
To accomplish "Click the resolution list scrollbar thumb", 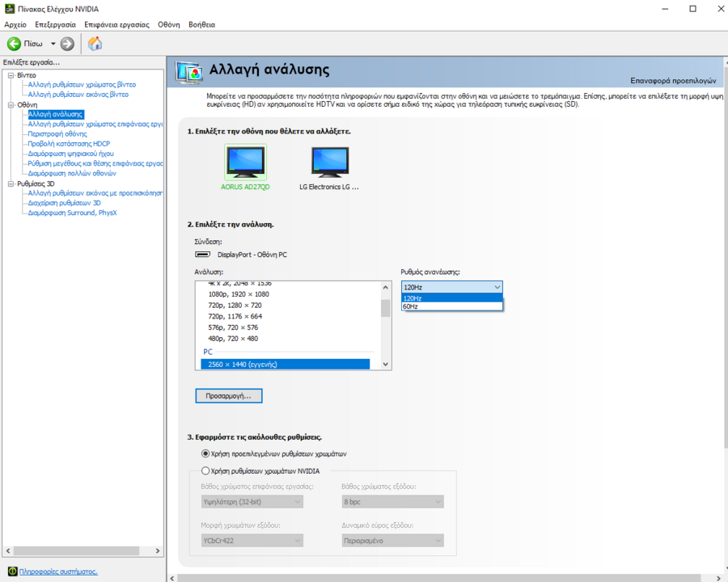I will click(385, 308).
